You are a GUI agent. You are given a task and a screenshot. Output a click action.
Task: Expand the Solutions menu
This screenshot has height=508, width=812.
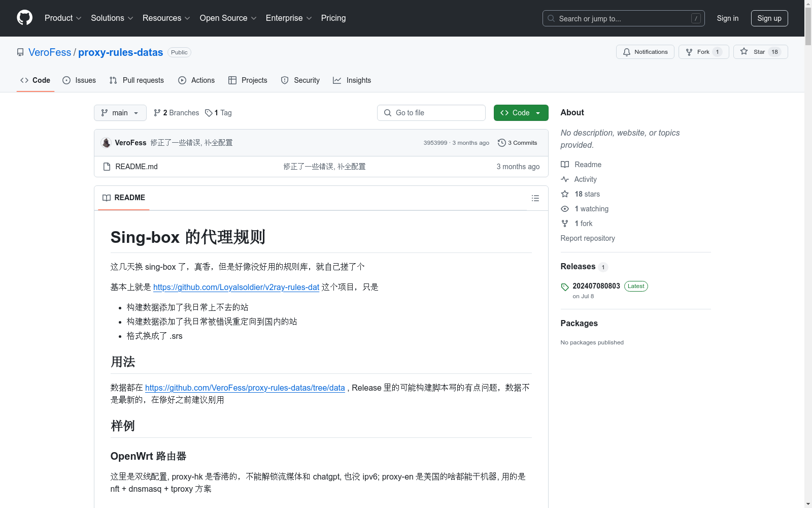(x=112, y=18)
